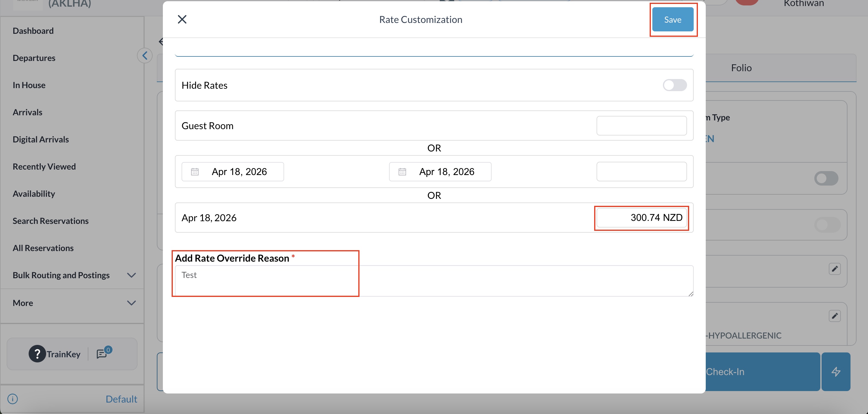
Task: Collapse the sidebar with chevron button
Action: point(145,56)
